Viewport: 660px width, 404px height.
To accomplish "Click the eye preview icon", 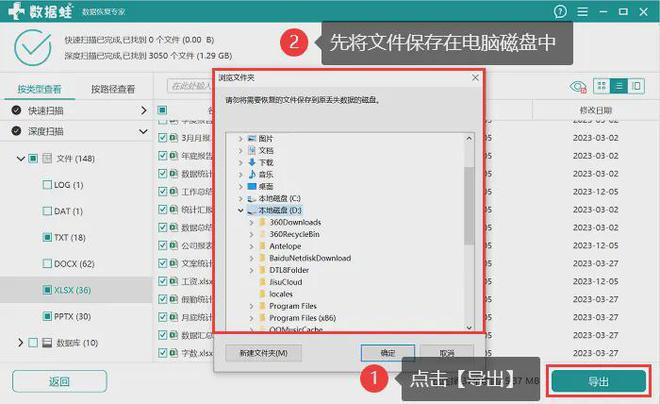I will (x=577, y=87).
